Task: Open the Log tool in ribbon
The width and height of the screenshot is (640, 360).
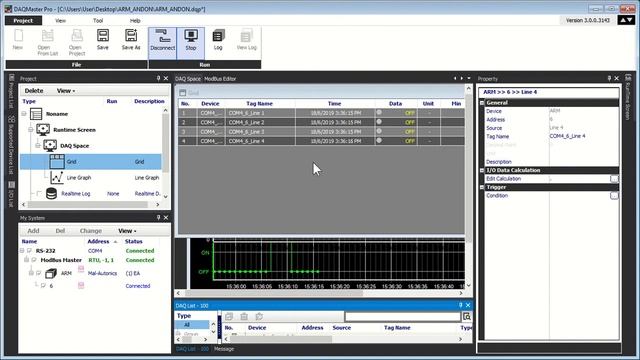Action: coord(218,40)
